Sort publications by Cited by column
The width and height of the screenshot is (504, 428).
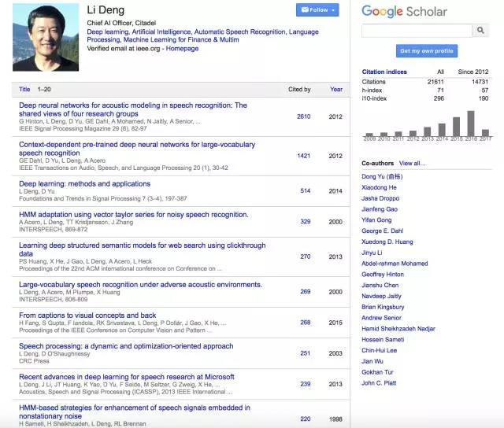click(299, 90)
